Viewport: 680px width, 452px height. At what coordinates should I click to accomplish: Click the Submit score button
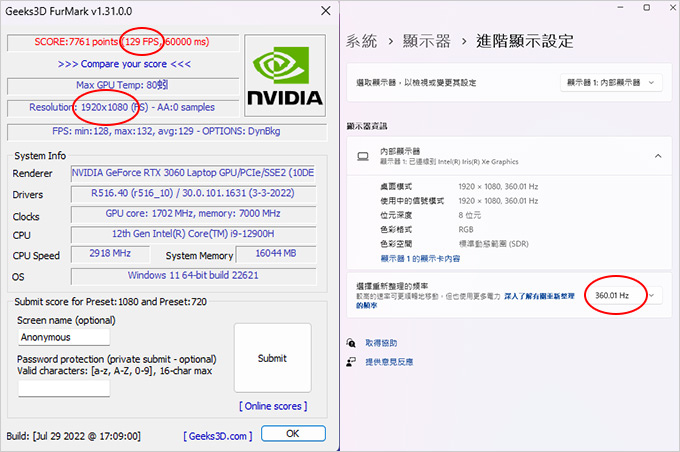coord(272,358)
